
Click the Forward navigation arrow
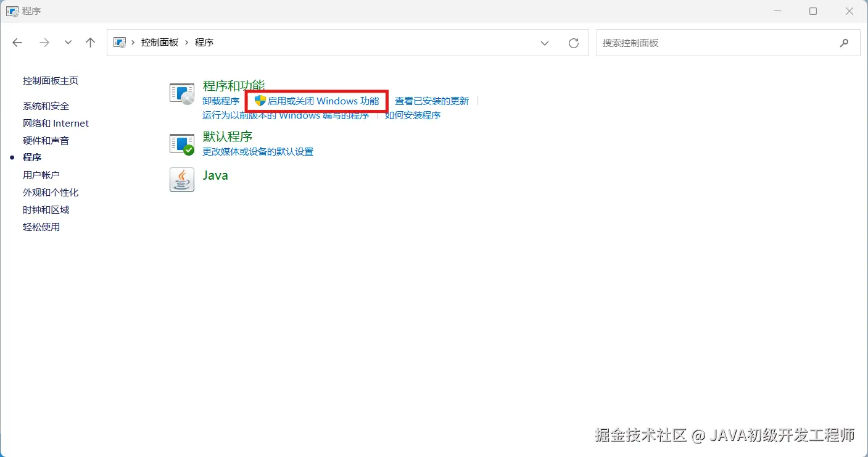click(x=44, y=43)
